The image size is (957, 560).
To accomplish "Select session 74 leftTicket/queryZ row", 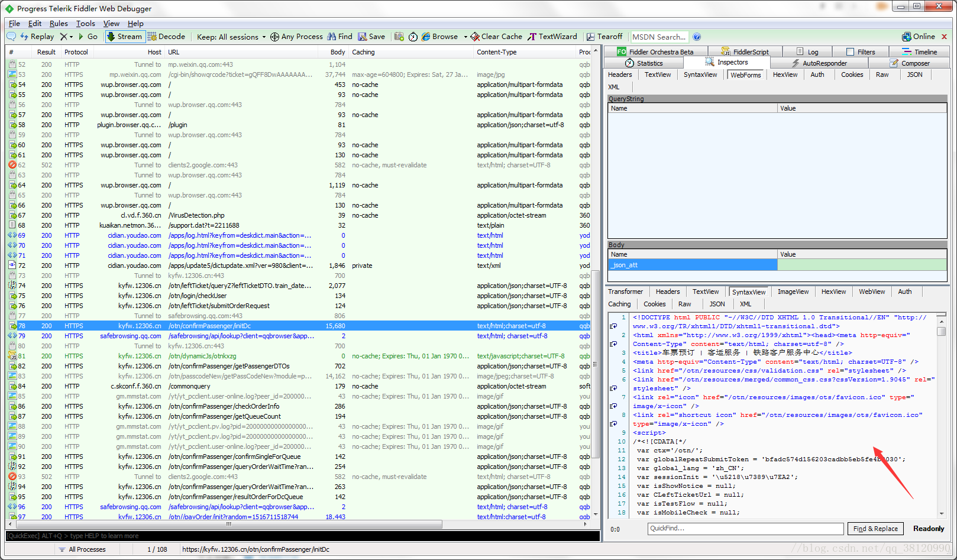I will [299, 286].
